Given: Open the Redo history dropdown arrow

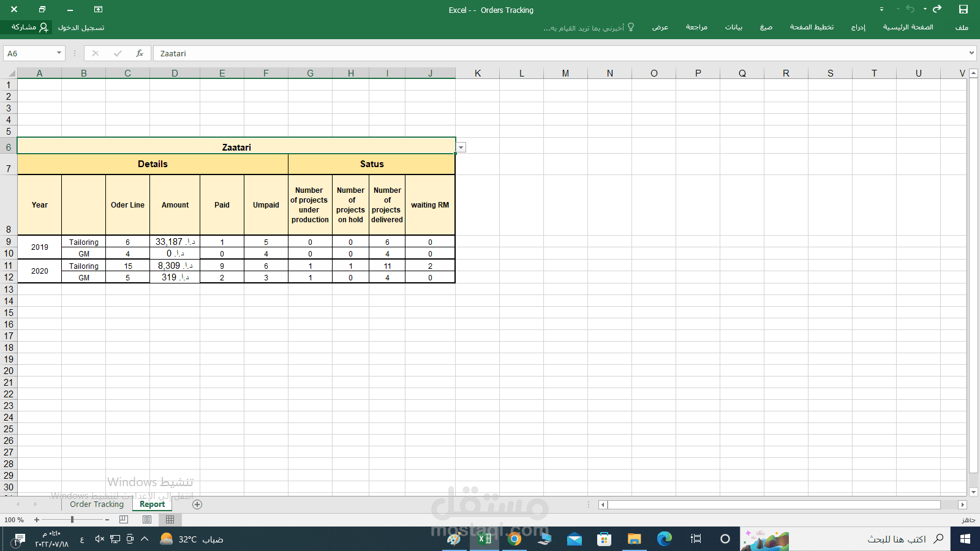Looking at the screenshot, I should point(925,9).
